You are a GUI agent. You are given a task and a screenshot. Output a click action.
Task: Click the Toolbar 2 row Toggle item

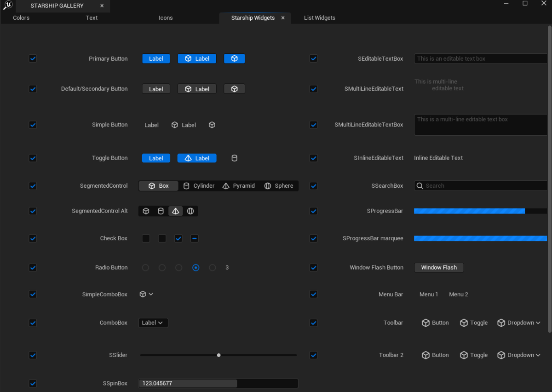(474, 355)
